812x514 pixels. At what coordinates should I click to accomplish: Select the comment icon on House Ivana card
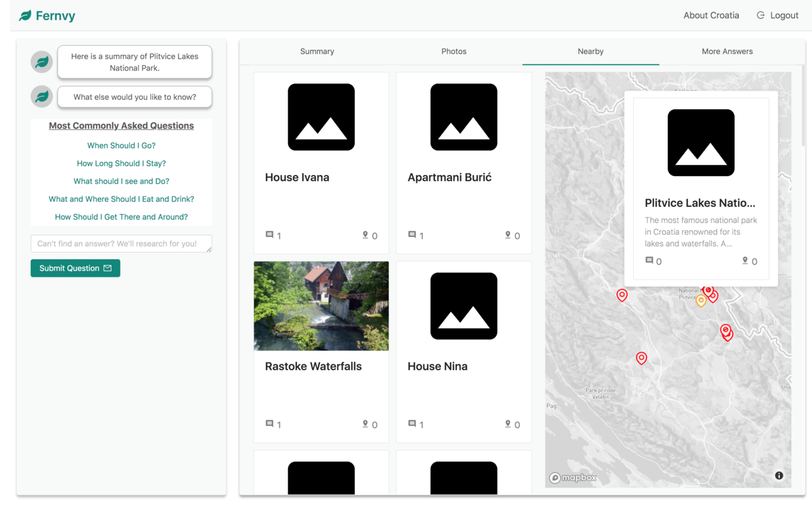coord(270,235)
